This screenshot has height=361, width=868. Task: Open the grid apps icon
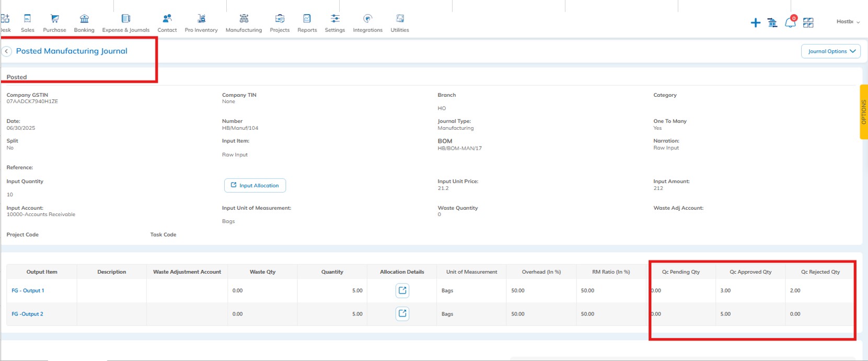pyautogui.click(x=808, y=22)
